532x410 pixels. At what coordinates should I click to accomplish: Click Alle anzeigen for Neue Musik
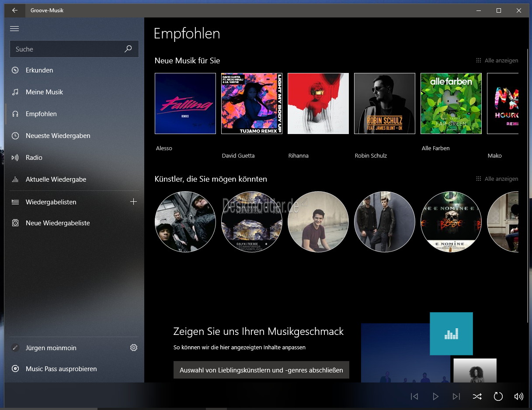(497, 61)
